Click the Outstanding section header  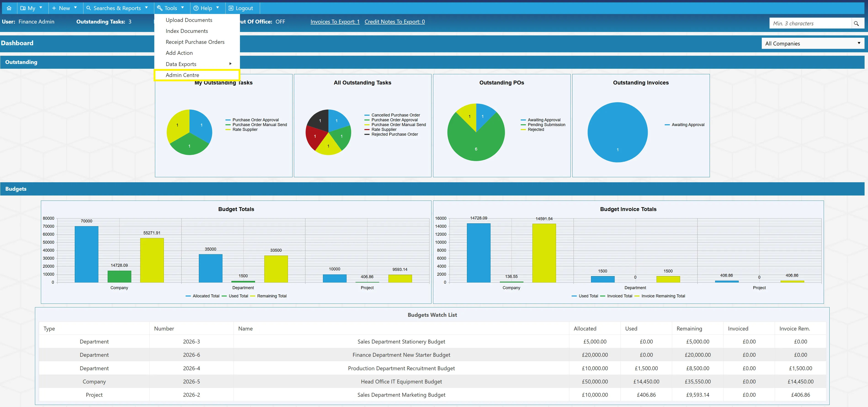432,62
